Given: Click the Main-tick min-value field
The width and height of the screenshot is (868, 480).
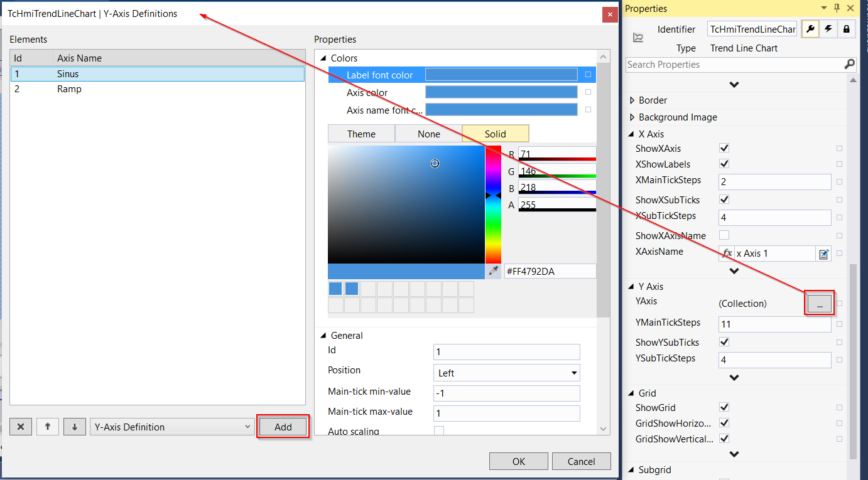Looking at the screenshot, I should [507, 393].
